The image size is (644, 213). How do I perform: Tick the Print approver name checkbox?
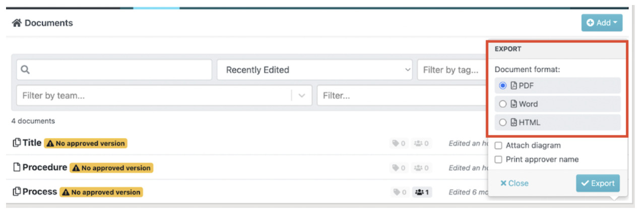pyautogui.click(x=498, y=159)
